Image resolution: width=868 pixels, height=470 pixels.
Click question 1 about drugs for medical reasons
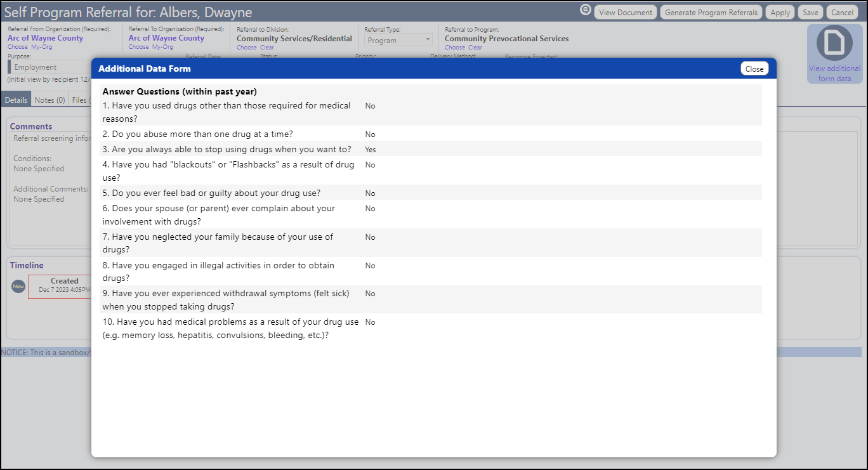[227, 112]
